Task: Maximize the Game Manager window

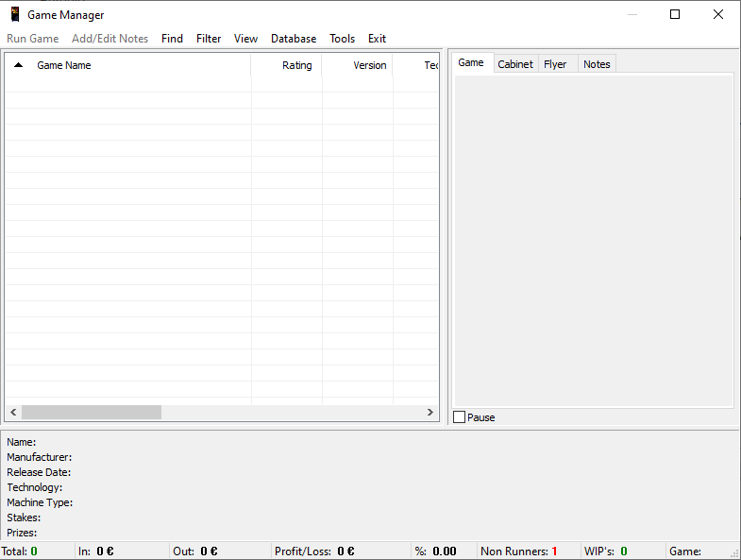Action: (674, 14)
